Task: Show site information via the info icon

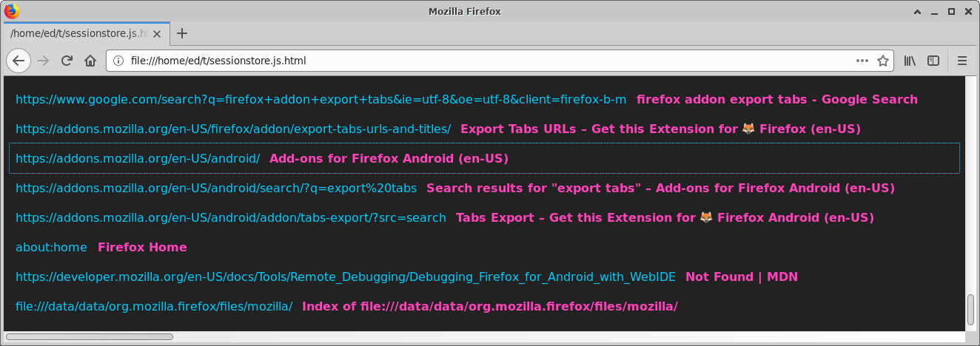Action: coord(118,61)
